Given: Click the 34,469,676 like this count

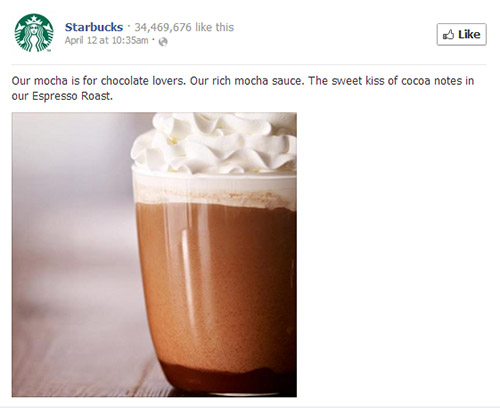Looking at the screenshot, I should point(184,27).
